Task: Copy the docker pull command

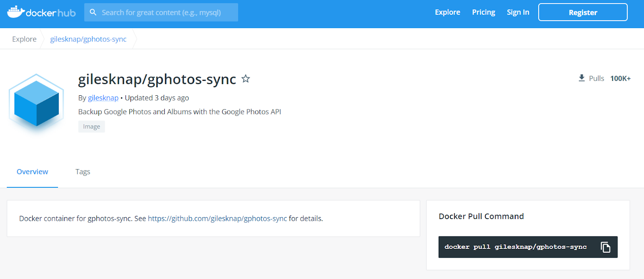Action: click(x=605, y=247)
